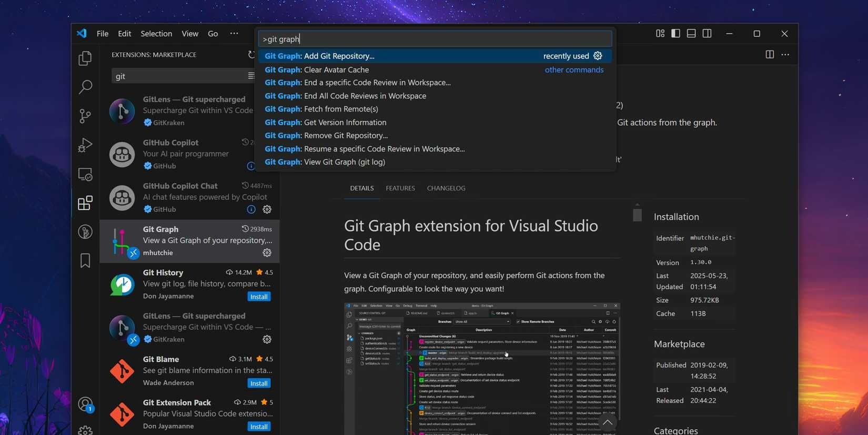Click the version value 1.30.0

701,262
